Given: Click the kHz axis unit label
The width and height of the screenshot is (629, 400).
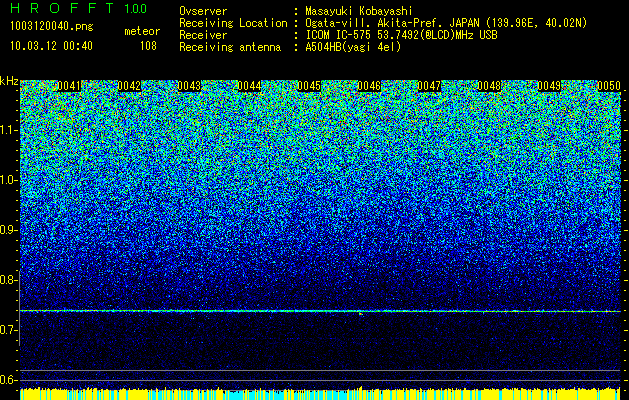Looking at the screenshot, I should [x=9, y=81].
